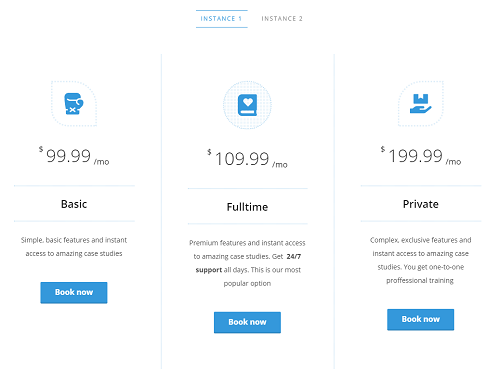Switch to the Instance 1 tab
This screenshot has width=500, height=381.
[222, 19]
